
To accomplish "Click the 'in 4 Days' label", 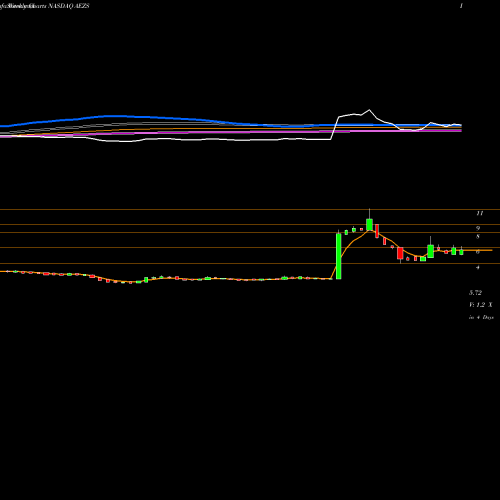I will (x=481, y=317).
